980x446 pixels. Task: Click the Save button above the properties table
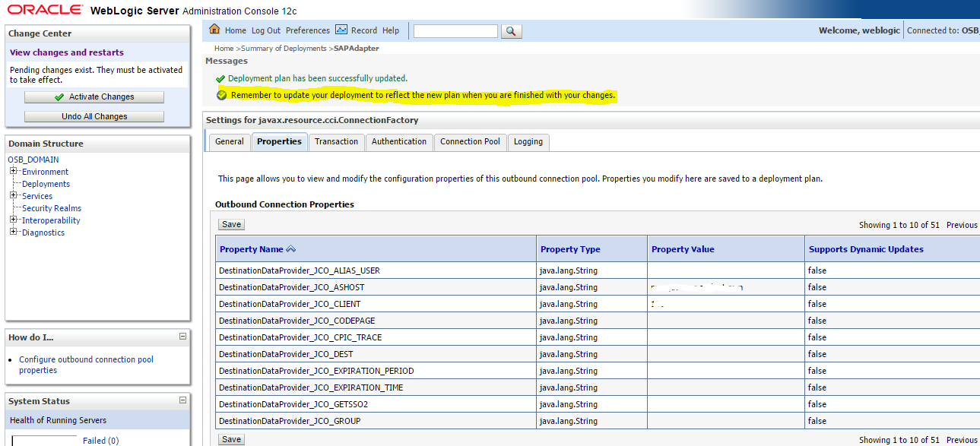(x=230, y=223)
